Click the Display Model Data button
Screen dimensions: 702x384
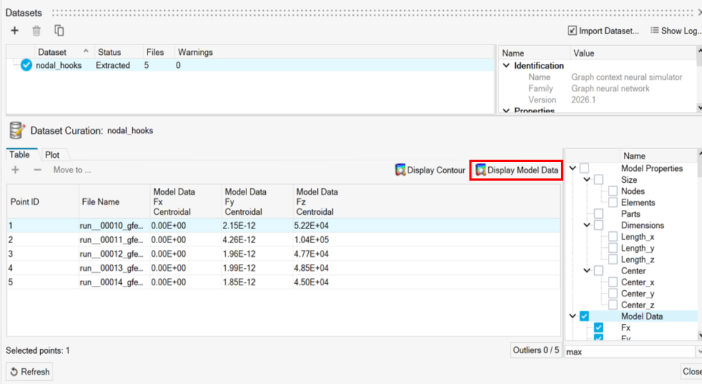click(517, 170)
